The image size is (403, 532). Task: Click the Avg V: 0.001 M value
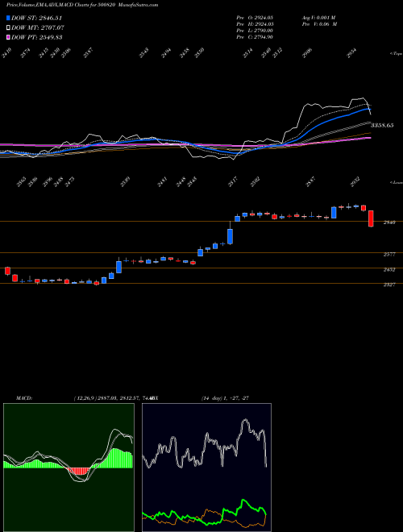pos(318,17)
